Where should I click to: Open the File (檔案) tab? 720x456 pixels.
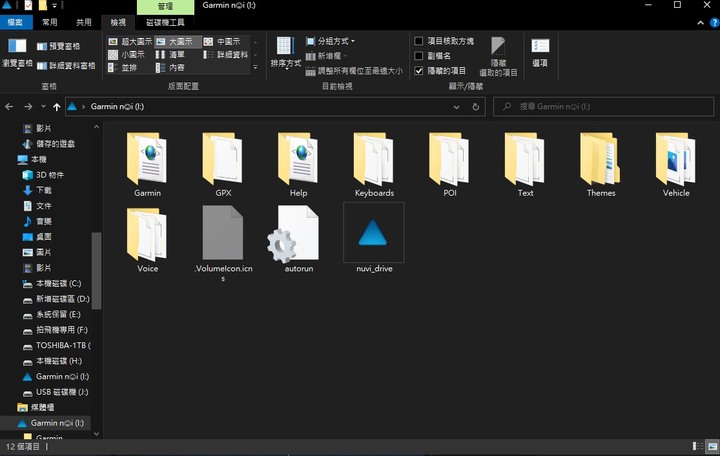tap(15, 22)
